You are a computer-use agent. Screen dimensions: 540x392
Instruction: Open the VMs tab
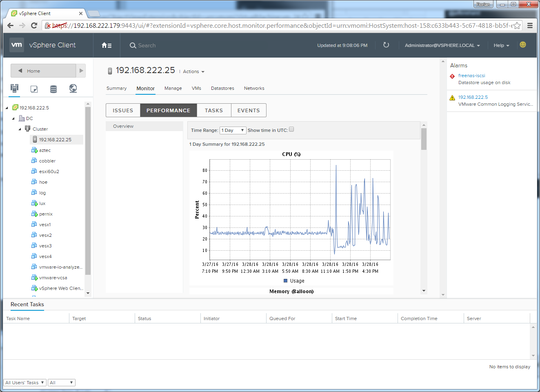[x=196, y=88]
